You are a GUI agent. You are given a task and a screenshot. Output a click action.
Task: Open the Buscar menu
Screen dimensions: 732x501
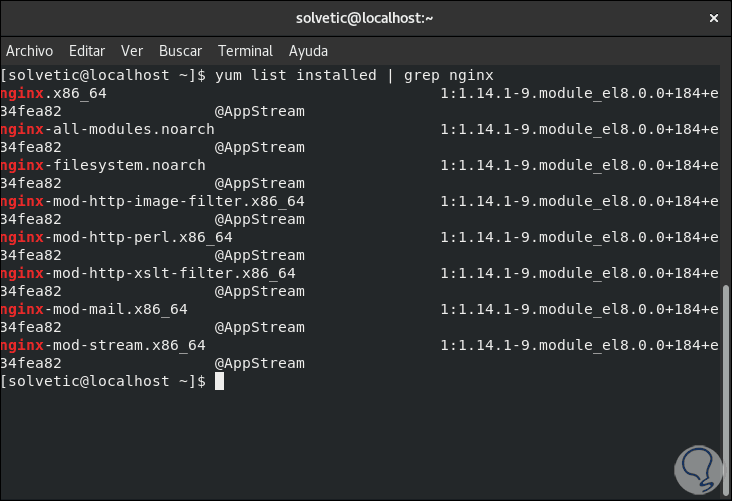180,51
